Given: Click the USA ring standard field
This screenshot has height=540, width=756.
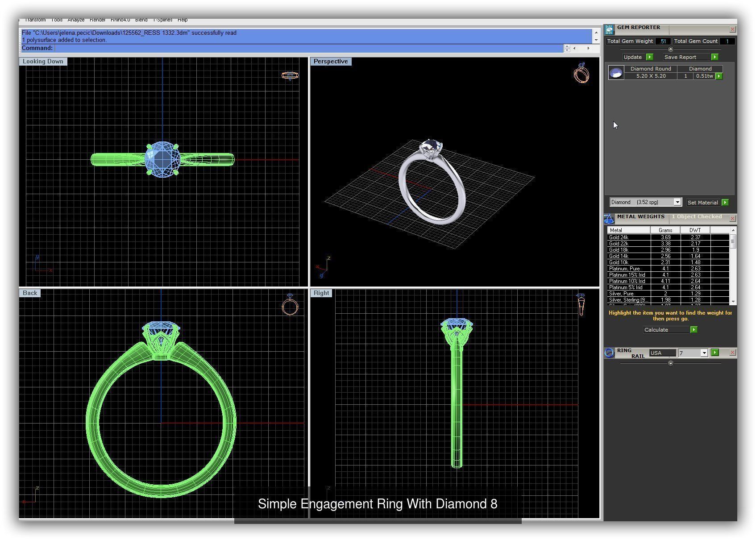Looking at the screenshot, I should tap(662, 353).
